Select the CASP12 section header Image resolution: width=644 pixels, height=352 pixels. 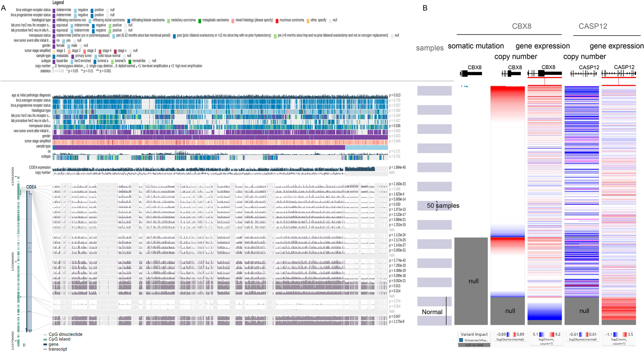[x=593, y=26]
